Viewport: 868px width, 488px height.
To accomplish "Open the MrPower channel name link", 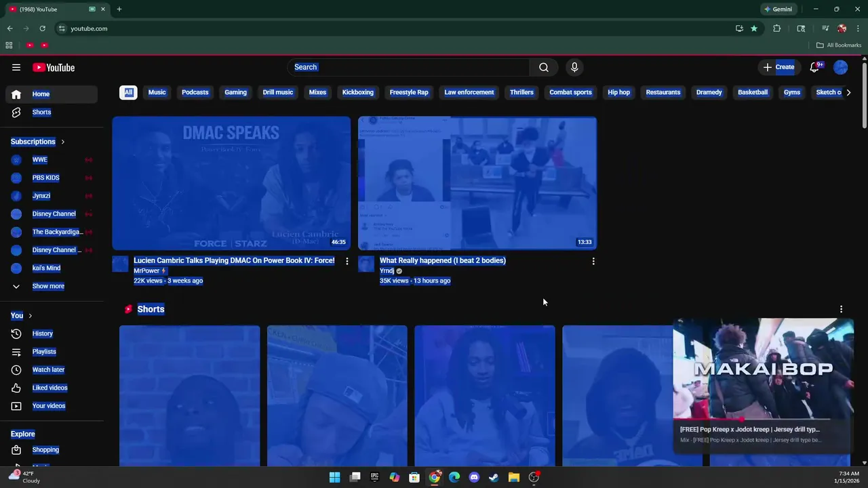I will [146, 270].
